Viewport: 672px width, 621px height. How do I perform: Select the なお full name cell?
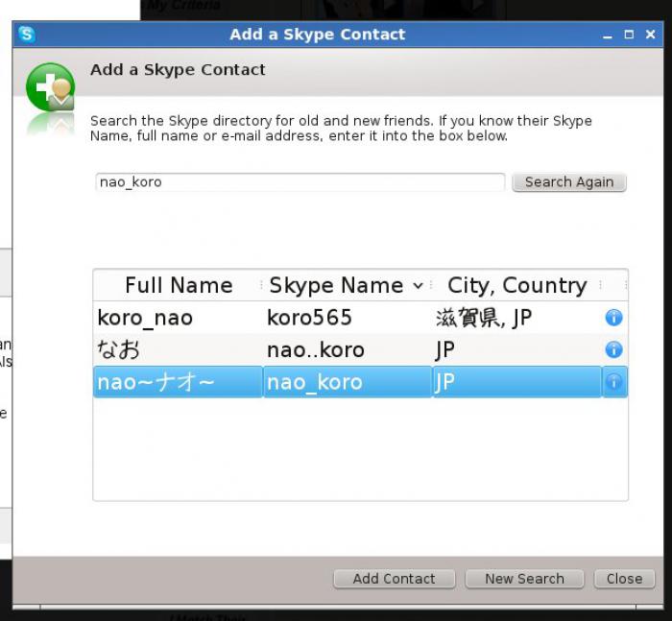tap(178, 349)
